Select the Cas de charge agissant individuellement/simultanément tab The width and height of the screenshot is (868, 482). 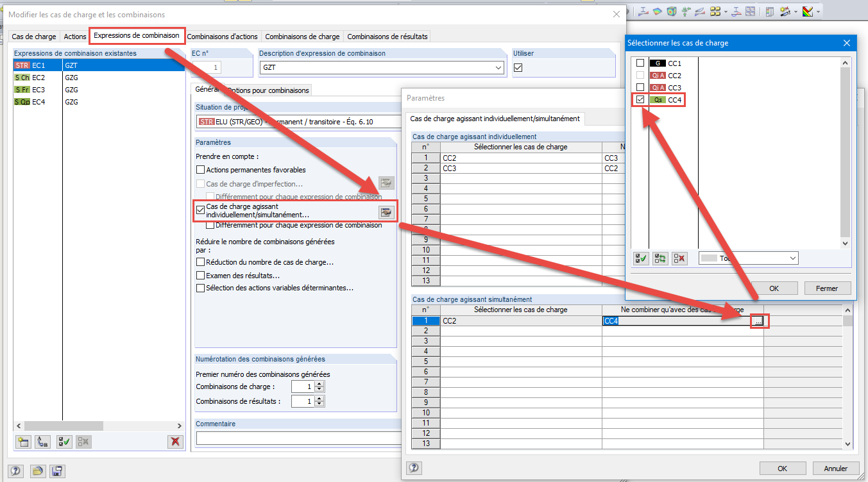(x=495, y=118)
